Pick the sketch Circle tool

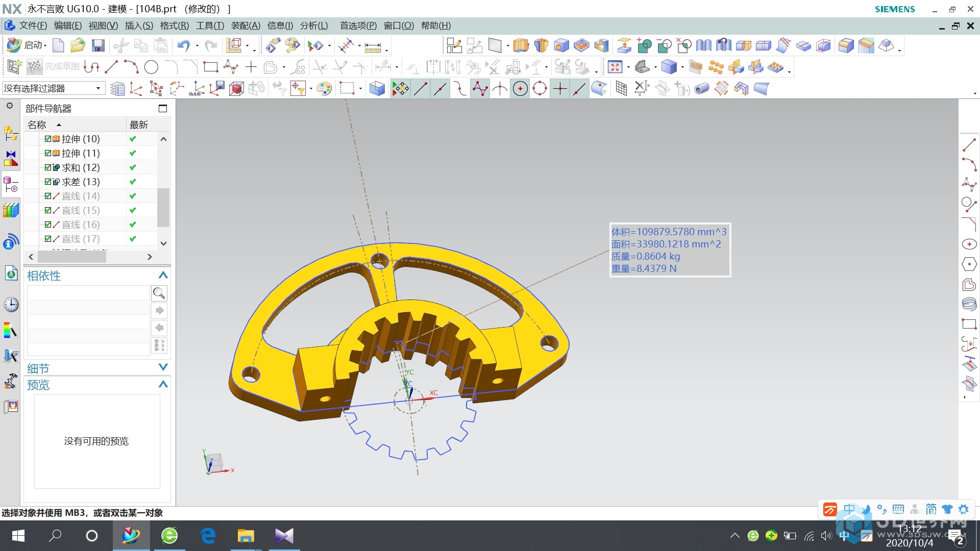tap(151, 67)
